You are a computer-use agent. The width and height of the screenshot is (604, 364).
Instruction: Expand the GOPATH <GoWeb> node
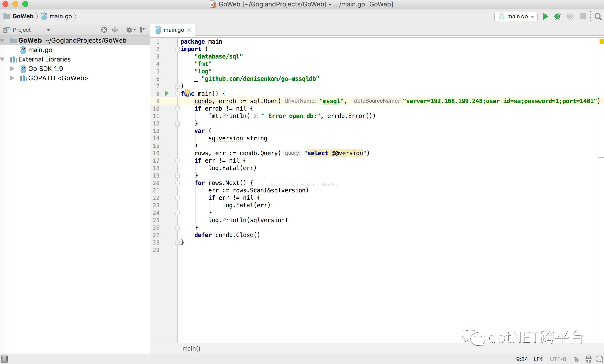(x=12, y=78)
